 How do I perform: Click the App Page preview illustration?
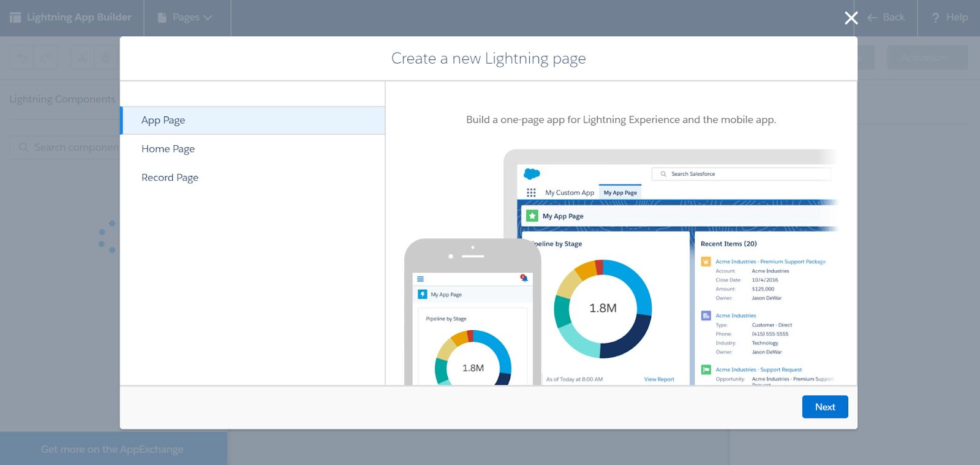click(620, 267)
